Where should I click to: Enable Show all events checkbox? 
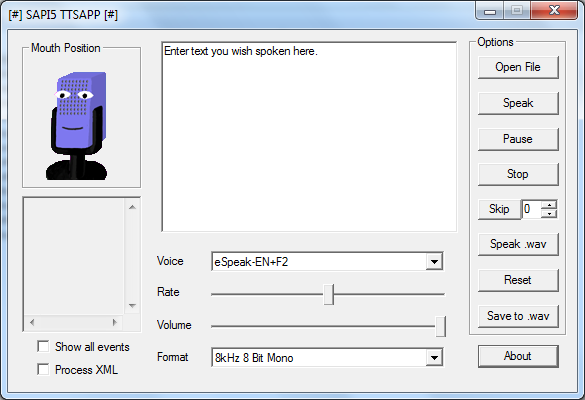[43, 346]
